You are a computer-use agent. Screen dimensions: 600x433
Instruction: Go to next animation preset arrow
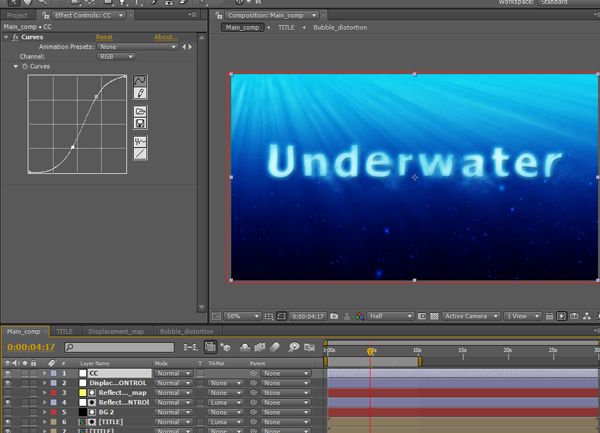click(x=190, y=47)
